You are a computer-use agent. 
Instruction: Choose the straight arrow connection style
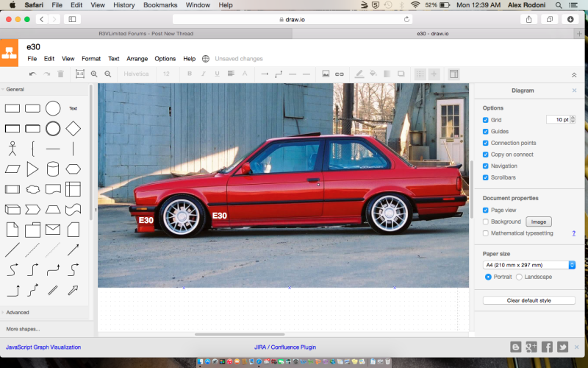point(265,74)
